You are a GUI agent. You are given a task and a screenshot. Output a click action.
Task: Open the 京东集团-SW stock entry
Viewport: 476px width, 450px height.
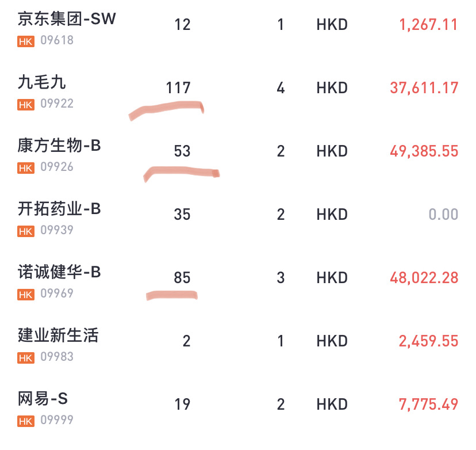pos(67,18)
